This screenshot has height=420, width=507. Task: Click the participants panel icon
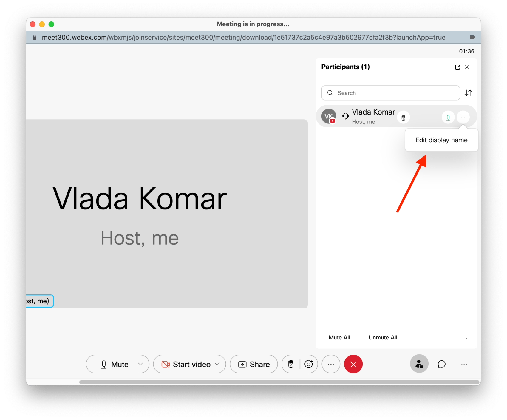(x=419, y=364)
